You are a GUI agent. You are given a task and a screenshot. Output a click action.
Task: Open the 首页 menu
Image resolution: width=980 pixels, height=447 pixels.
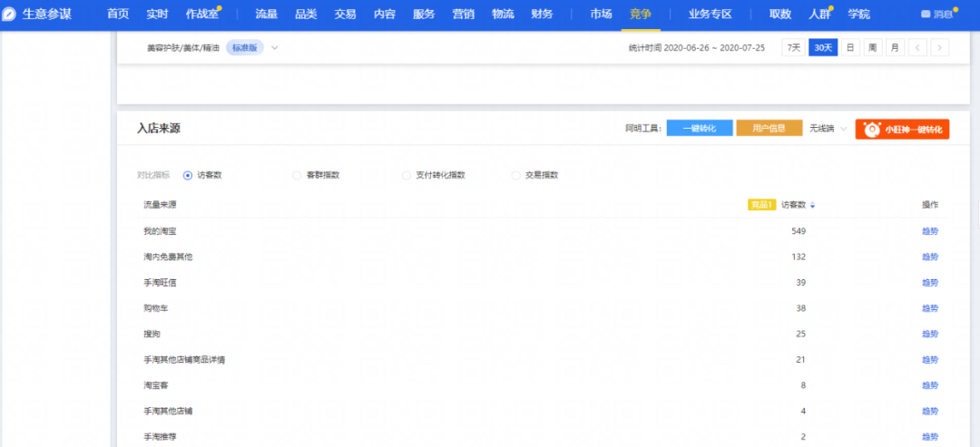[x=118, y=15]
